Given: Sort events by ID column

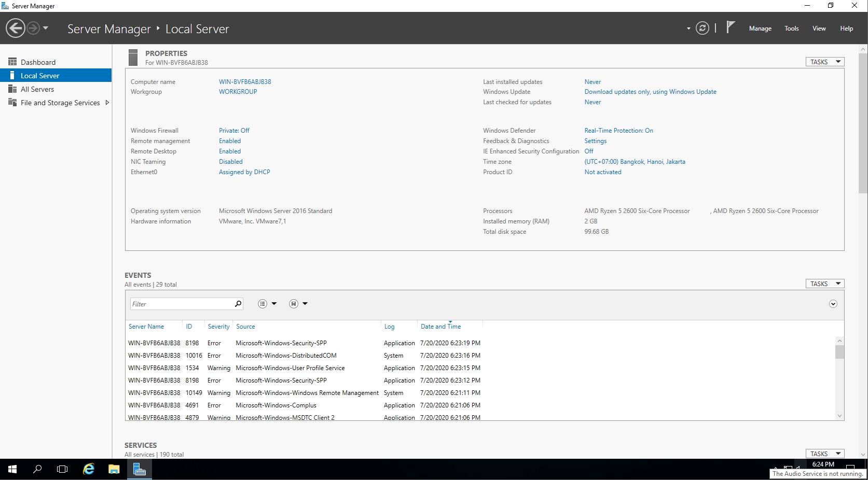Looking at the screenshot, I should [x=189, y=327].
